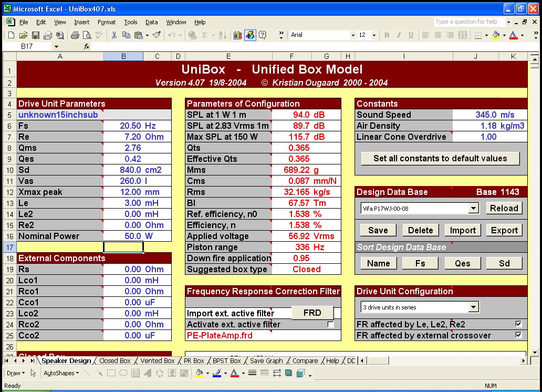Open Line Style in Drawing toolbar
This screenshot has height=392, width=542.
(x=252, y=373)
